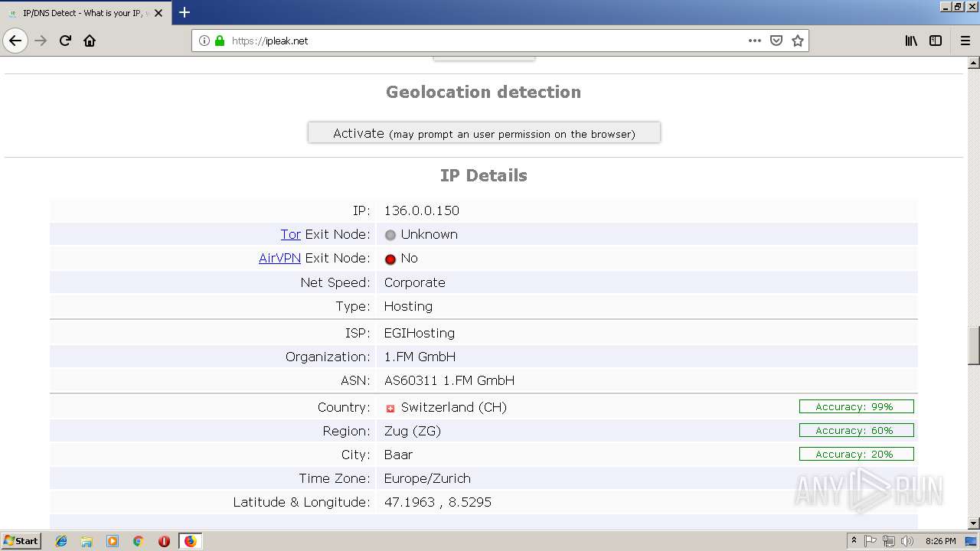Launch Chrome from taskbar
Image resolution: width=980 pixels, height=551 pixels.
[x=138, y=541]
